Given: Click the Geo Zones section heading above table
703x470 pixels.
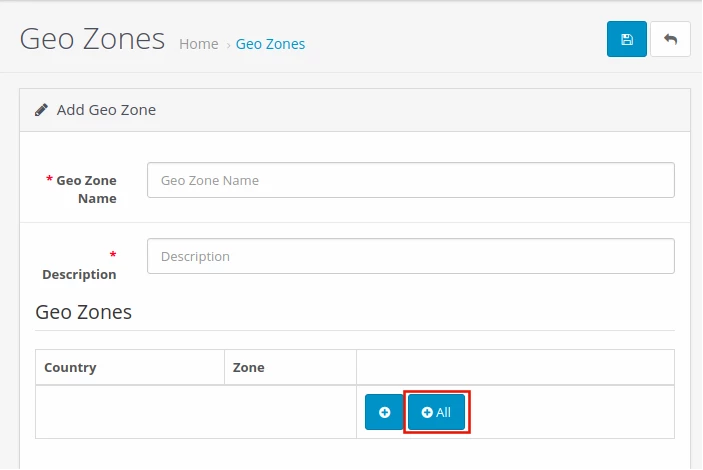Looking at the screenshot, I should click(83, 312).
